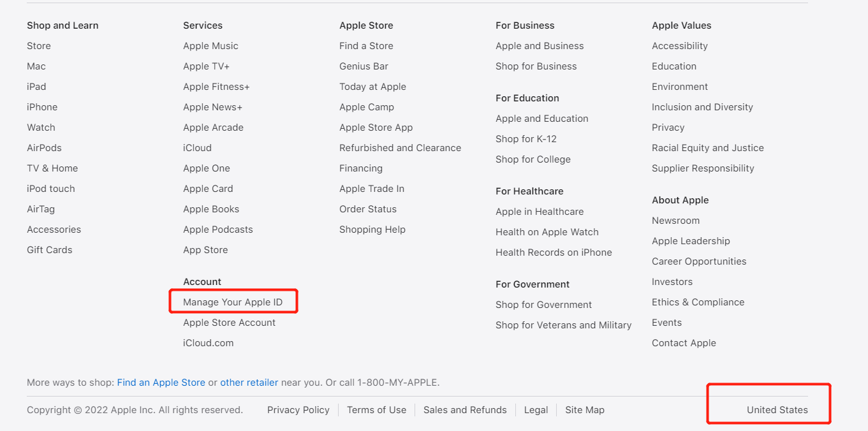868x431 pixels.
Task: Click Health on Apple Watch link
Action: (547, 232)
